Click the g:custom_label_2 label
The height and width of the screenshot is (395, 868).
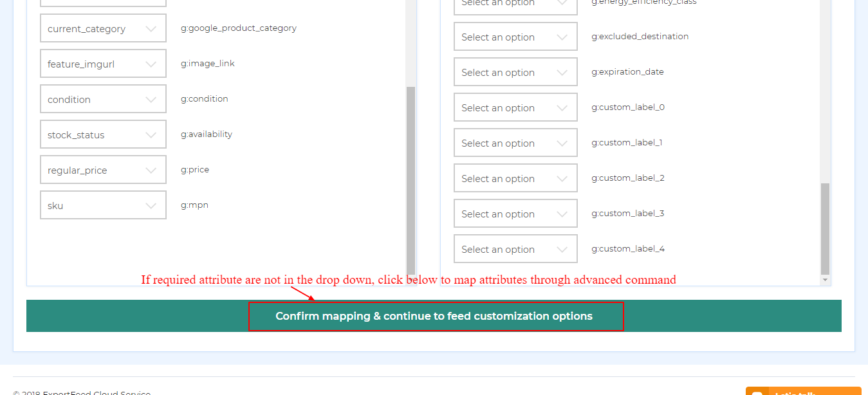tap(628, 178)
